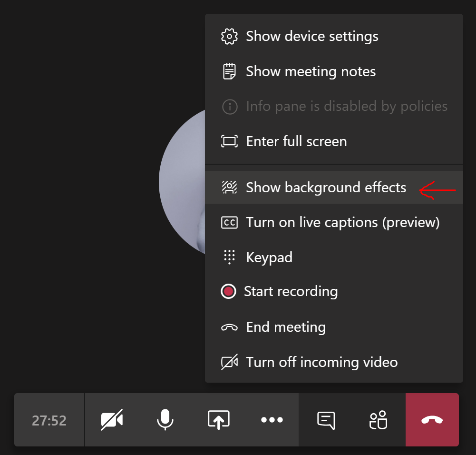Click the gear icon for device settings

tap(229, 37)
